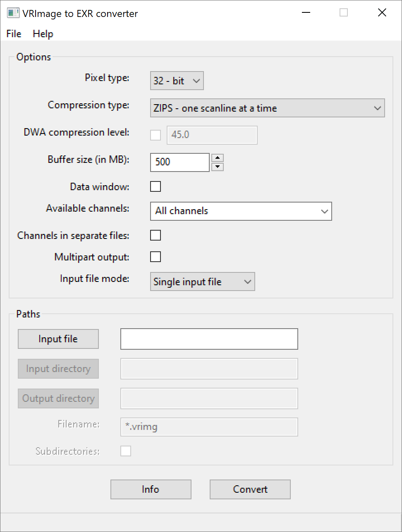
Task: Click the Info button
Action: tap(151, 489)
